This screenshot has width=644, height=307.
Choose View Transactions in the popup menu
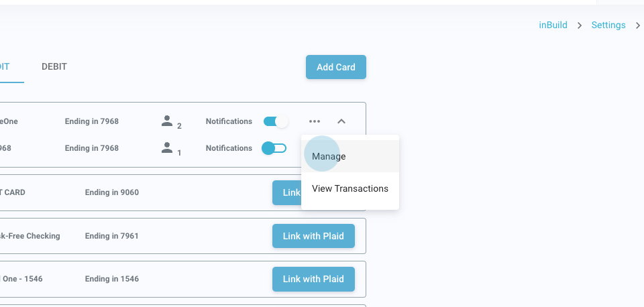point(350,188)
